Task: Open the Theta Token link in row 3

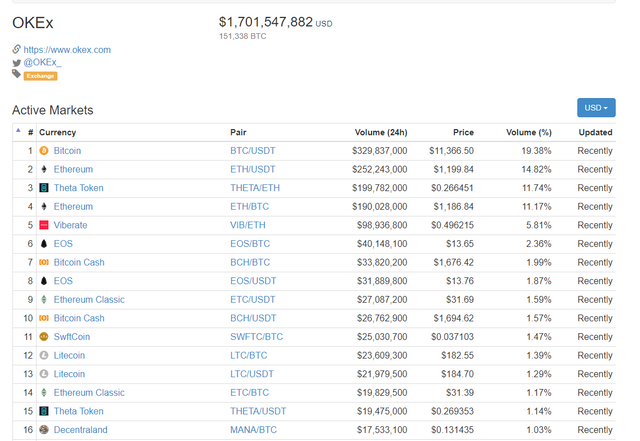Action: point(79,188)
